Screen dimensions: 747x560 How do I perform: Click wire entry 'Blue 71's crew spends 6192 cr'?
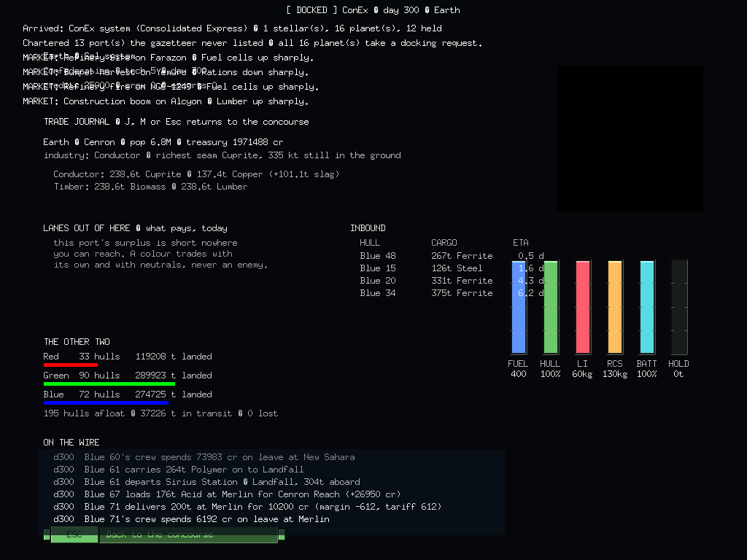click(192, 519)
